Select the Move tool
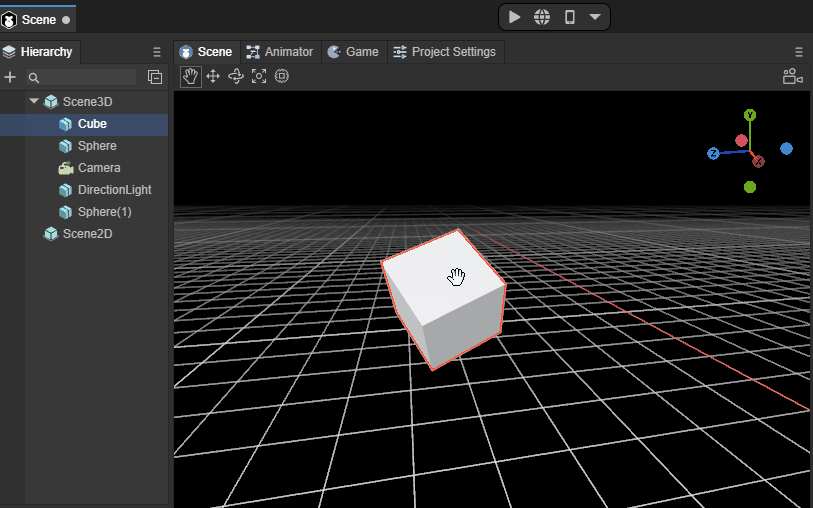The height and width of the screenshot is (508, 813). point(213,76)
